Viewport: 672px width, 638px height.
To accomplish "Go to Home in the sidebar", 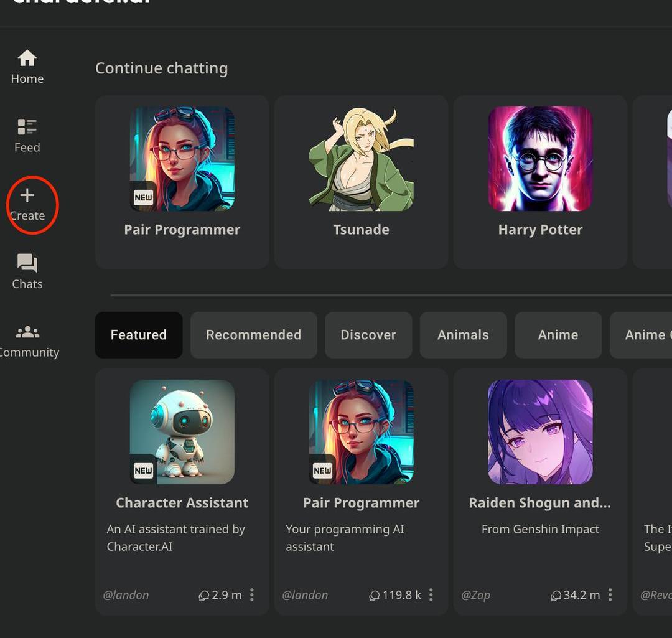I will click(27, 59).
